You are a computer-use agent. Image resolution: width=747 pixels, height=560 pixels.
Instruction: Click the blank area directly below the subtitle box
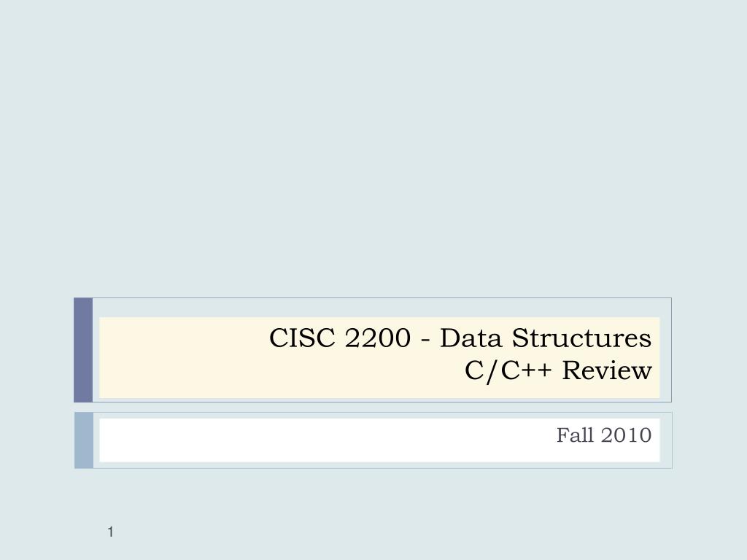click(373, 496)
